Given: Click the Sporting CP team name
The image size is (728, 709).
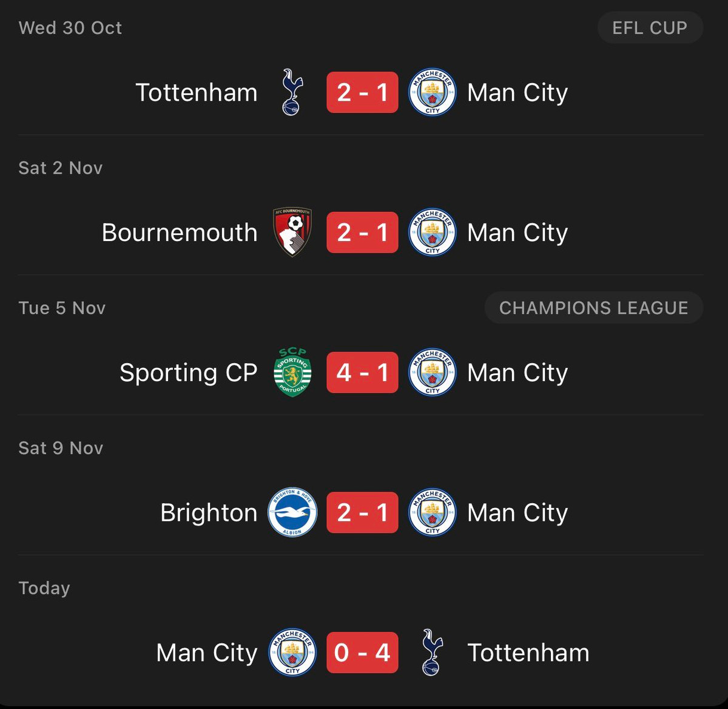Looking at the screenshot, I should 188,372.
